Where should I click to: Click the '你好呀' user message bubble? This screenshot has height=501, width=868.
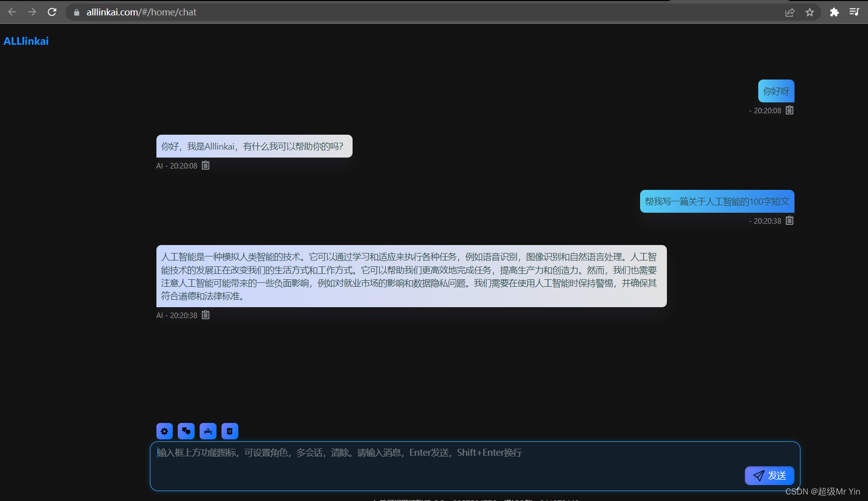(776, 91)
